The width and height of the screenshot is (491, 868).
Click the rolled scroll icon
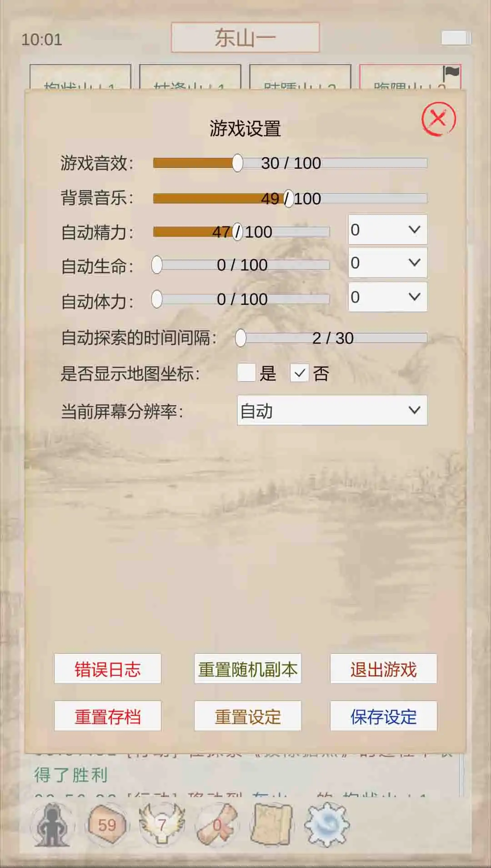217,824
